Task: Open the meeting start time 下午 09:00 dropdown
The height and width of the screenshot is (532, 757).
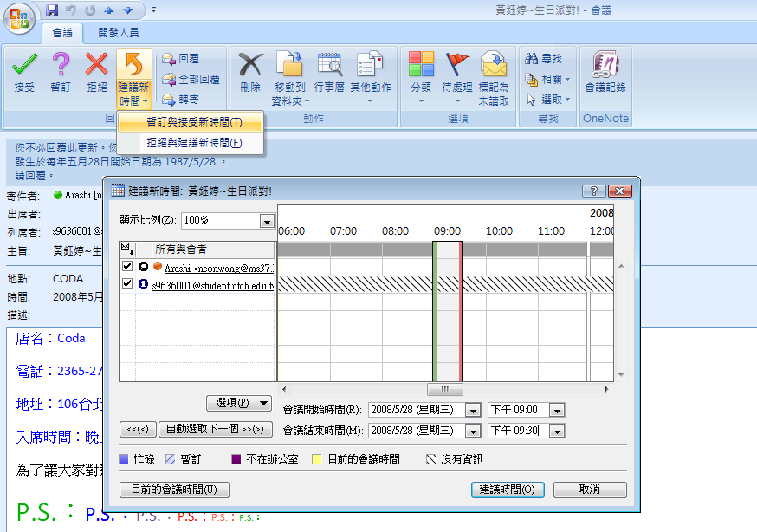Action: click(557, 411)
